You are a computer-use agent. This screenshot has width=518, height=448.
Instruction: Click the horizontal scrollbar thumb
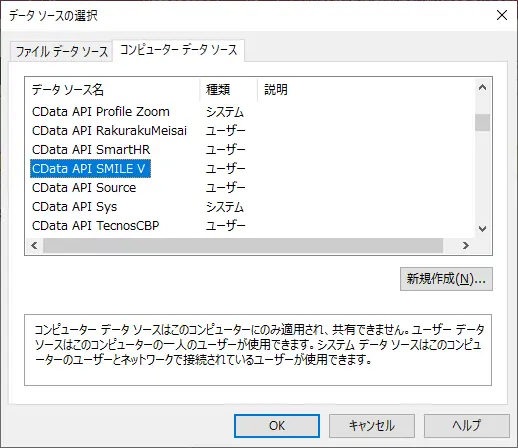tap(243, 246)
